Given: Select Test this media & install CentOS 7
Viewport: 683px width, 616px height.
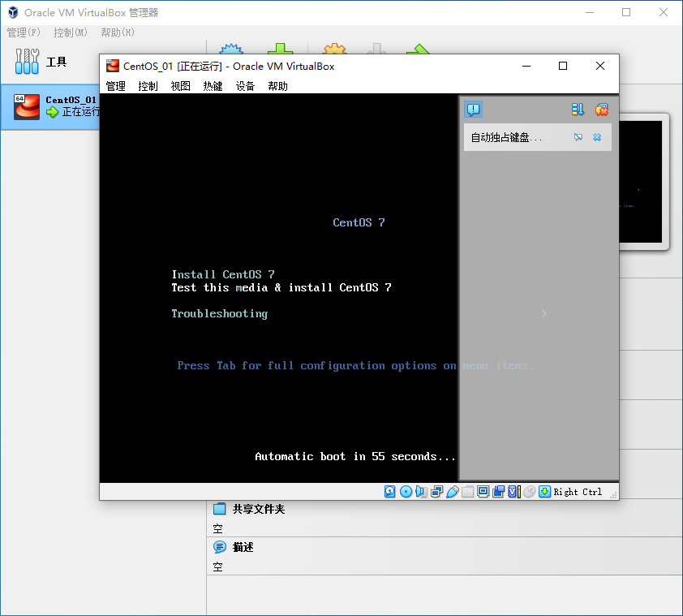Looking at the screenshot, I should tap(281, 288).
